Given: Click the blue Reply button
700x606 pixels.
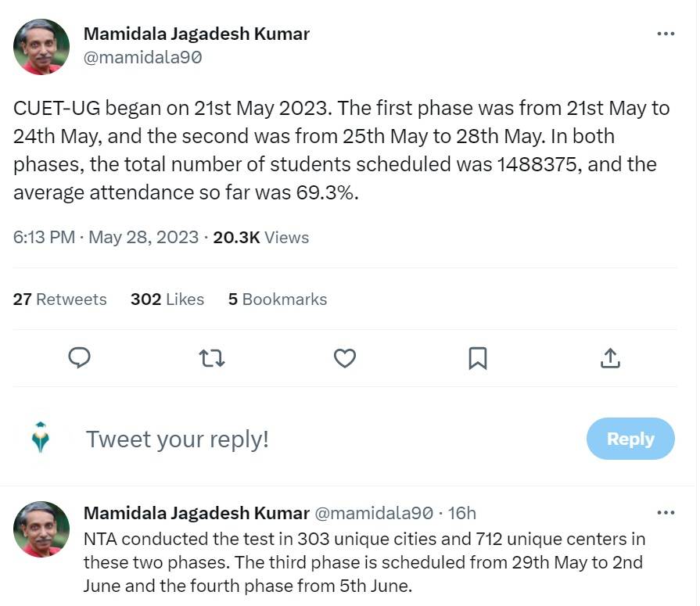Looking at the screenshot, I should click(630, 439).
